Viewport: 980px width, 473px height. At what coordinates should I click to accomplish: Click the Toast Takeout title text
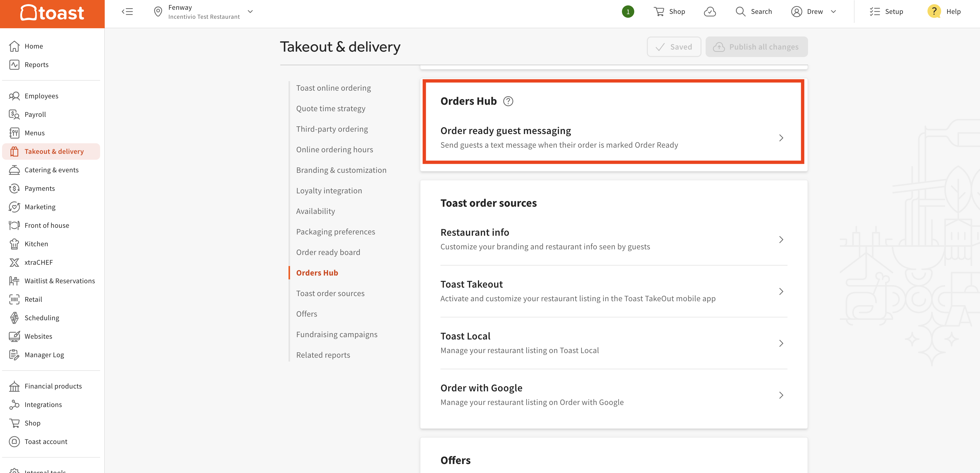click(x=471, y=284)
